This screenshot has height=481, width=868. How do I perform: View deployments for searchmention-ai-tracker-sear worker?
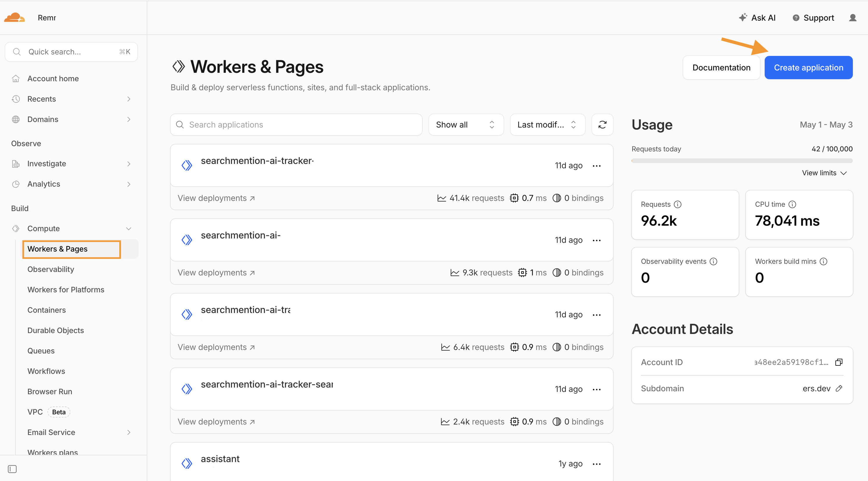(x=216, y=422)
